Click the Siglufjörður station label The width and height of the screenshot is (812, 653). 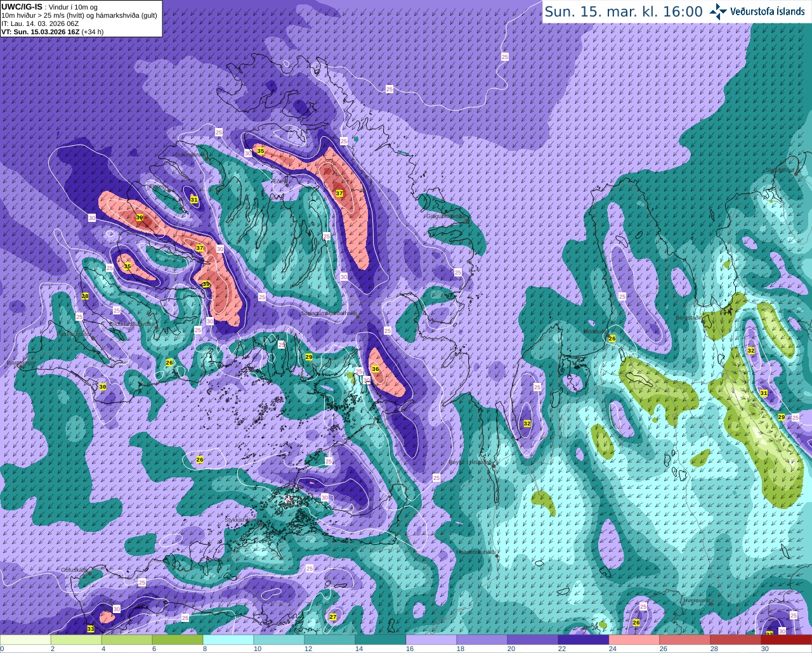(780, 170)
